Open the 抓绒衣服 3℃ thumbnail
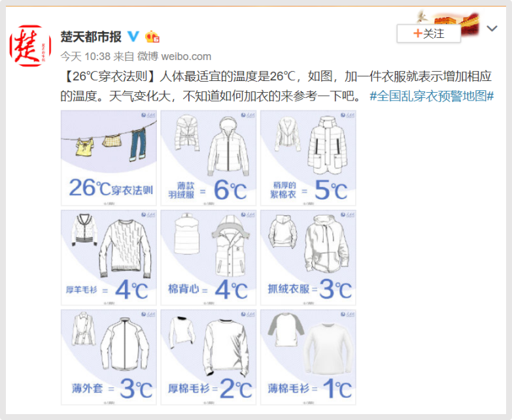The width and height of the screenshot is (512, 420). [x=308, y=257]
